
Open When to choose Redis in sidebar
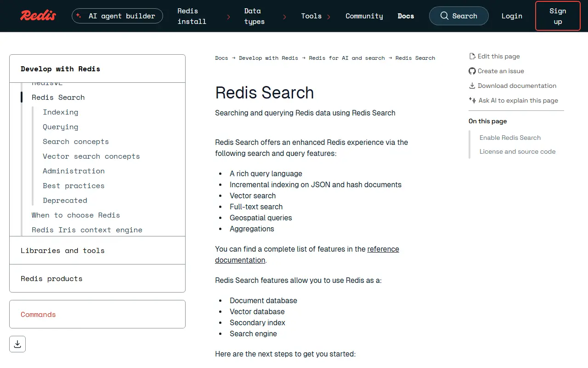(76, 215)
